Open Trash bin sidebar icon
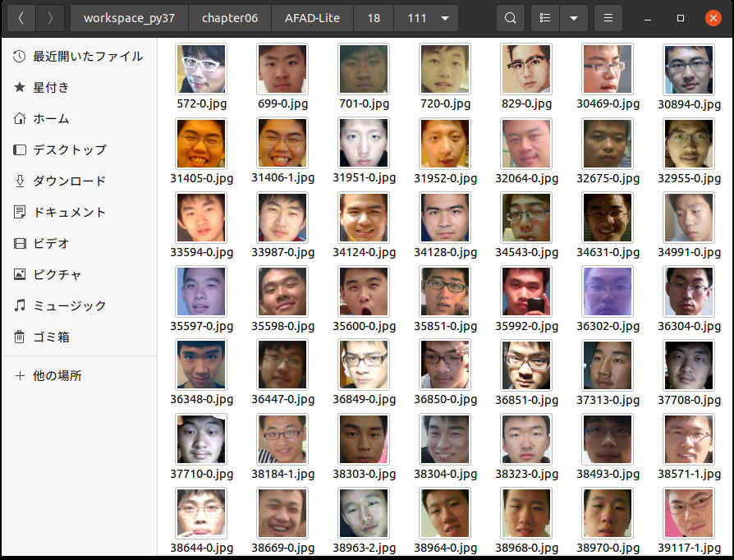 click(19, 337)
